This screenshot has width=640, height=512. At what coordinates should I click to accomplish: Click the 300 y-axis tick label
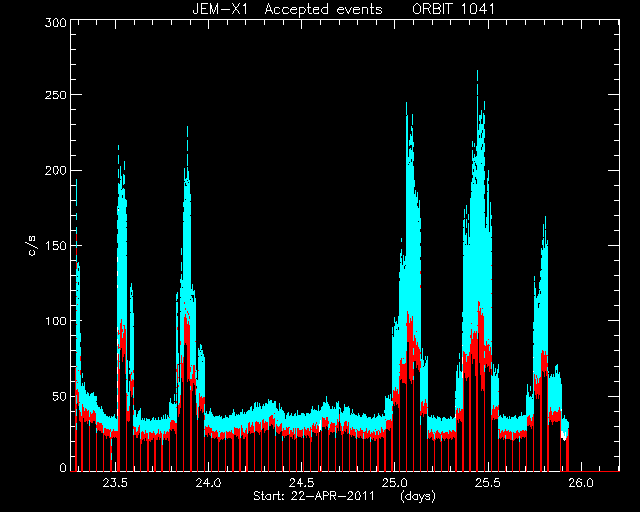[x=56, y=23]
